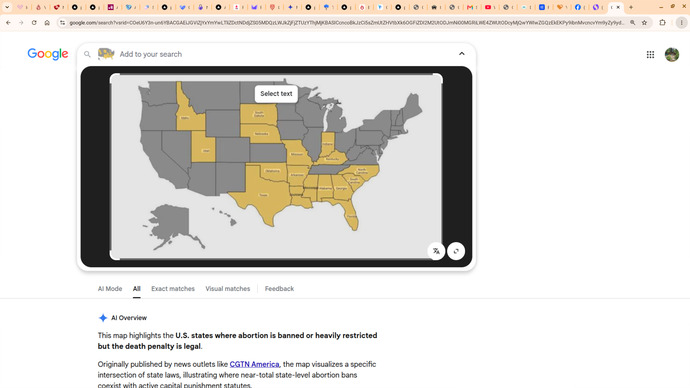Close the active Google search tab
The width and height of the screenshot is (690, 388).
click(618, 7)
